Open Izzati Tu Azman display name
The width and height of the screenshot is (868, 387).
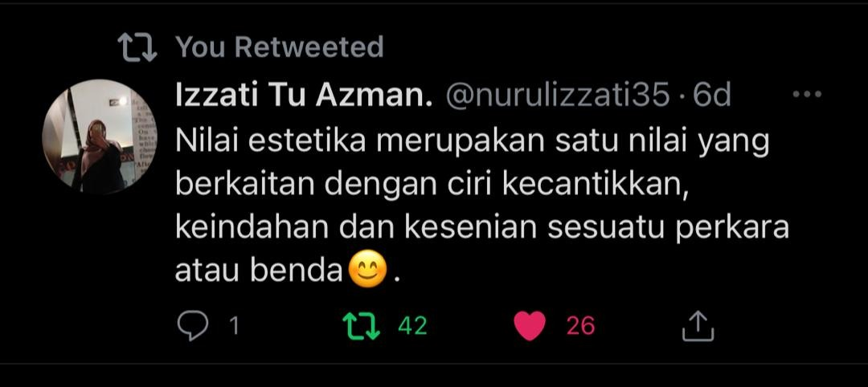(304, 96)
